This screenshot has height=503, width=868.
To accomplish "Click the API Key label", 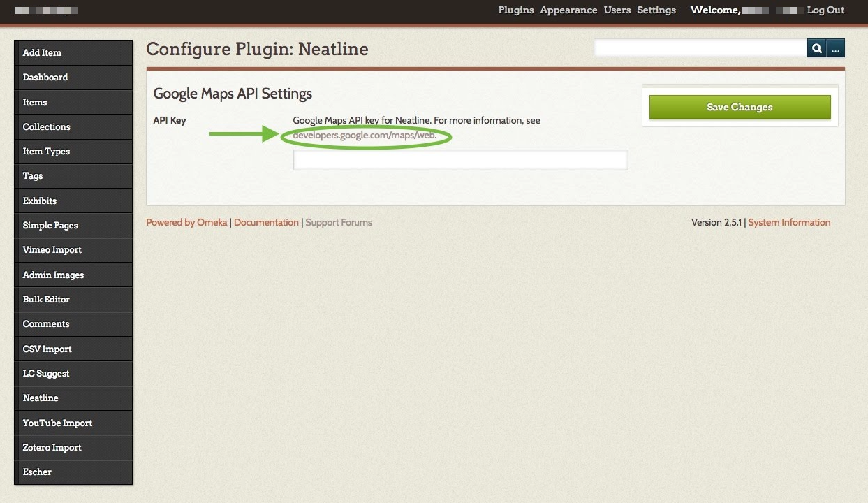I will (170, 120).
